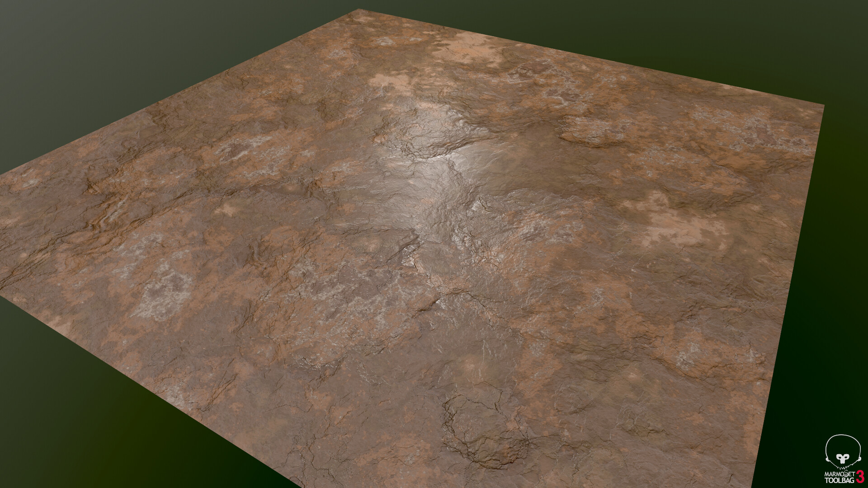The height and width of the screenshot is (488, 868).
Task: Click the TOOLBAG text in the logo
Action: click(x=839, y=480)
